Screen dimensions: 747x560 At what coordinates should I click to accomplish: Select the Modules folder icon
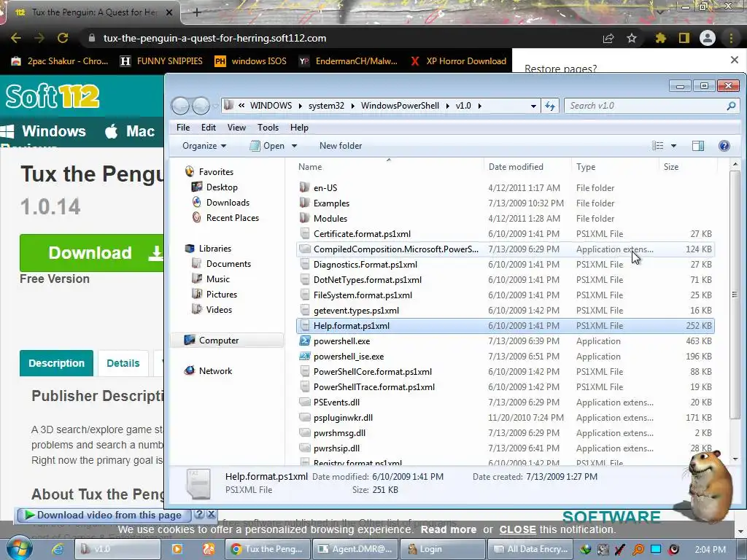(305, 218)
